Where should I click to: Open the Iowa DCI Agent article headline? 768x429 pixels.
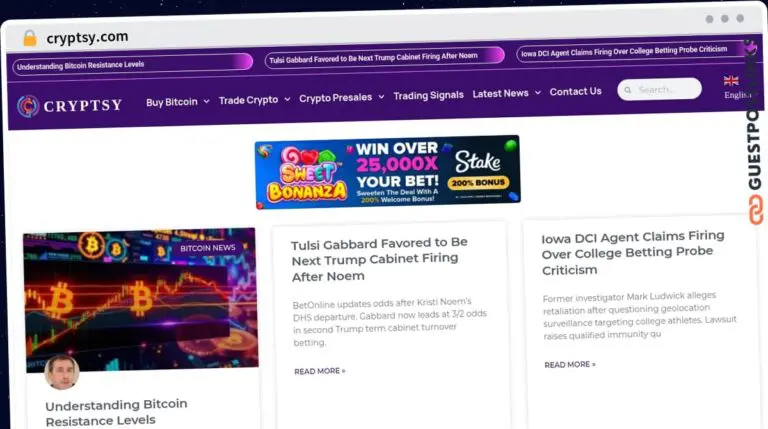click(x=633, y=253)
